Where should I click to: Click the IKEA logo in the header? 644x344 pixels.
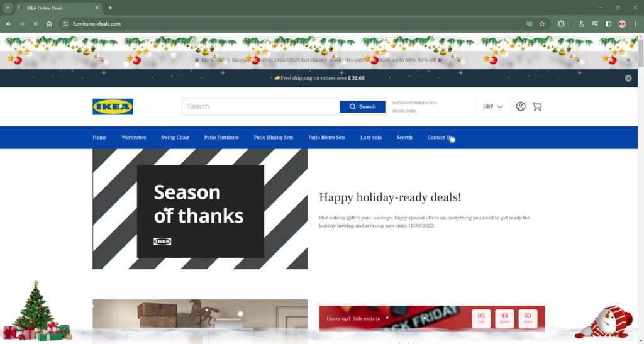[113, 107]
